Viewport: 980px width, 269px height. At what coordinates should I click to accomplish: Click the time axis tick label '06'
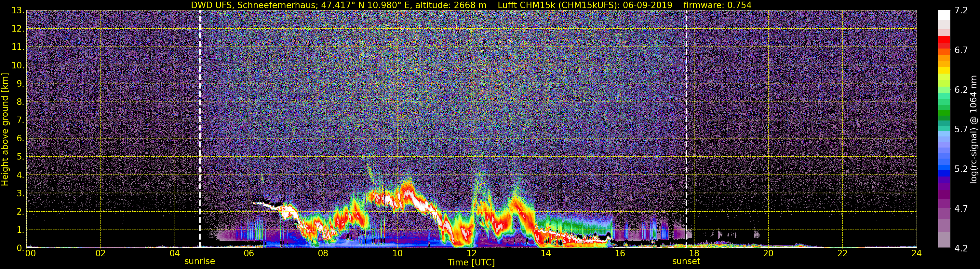(x=249, y=253)
